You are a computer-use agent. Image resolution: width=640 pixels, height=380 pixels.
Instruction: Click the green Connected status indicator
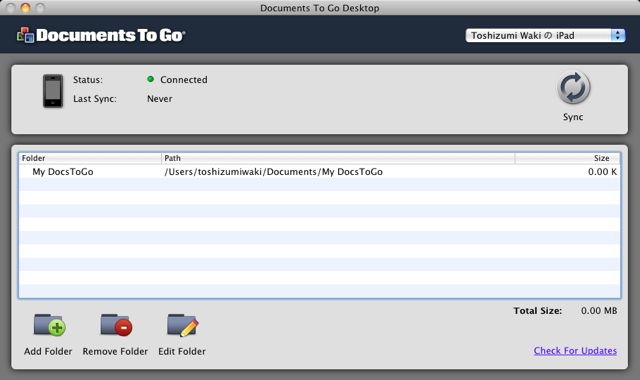tap(151, 79)
